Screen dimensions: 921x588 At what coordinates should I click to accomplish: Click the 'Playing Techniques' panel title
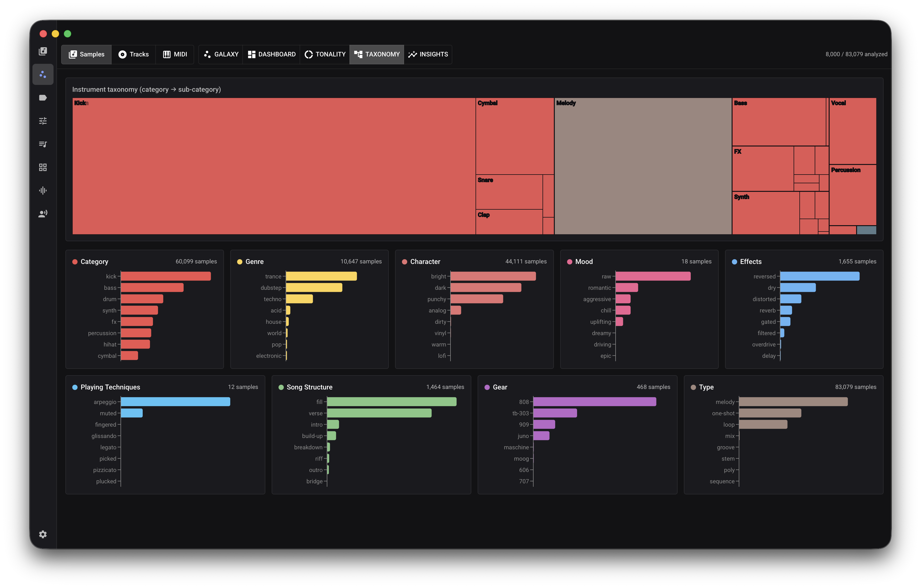[x=110, y=387]
